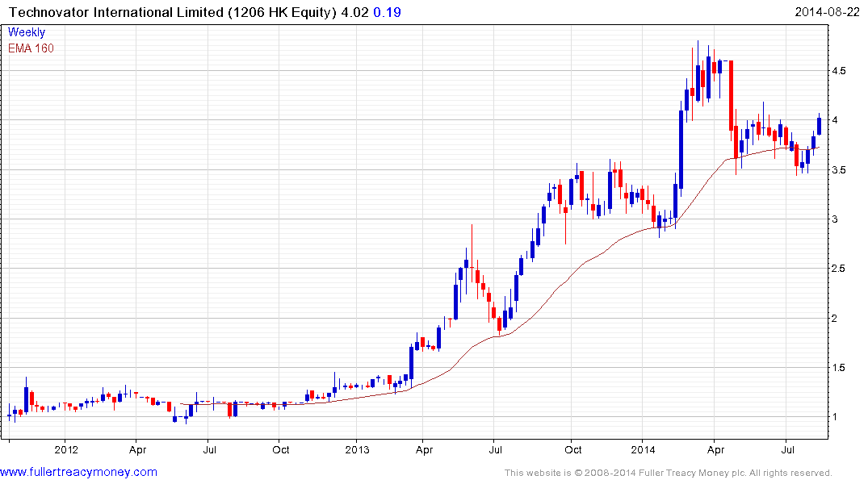Click the price change value 0.19
The width and height of the screenshot is (868, 484).
(387, 12)
